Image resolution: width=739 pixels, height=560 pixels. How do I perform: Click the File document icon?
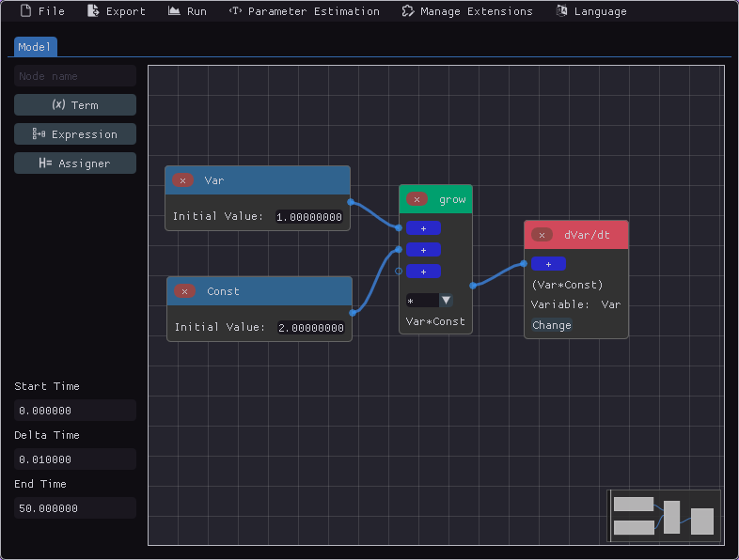26,10
